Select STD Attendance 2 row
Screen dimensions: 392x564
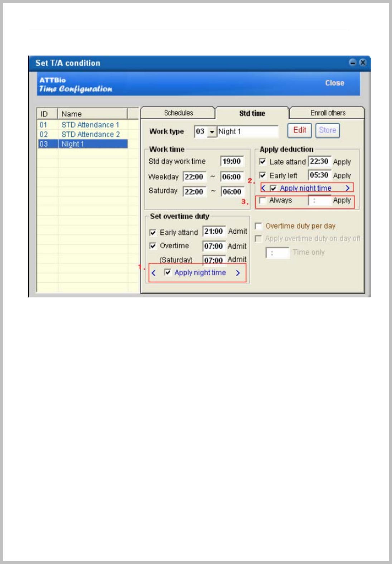(83, 134)
